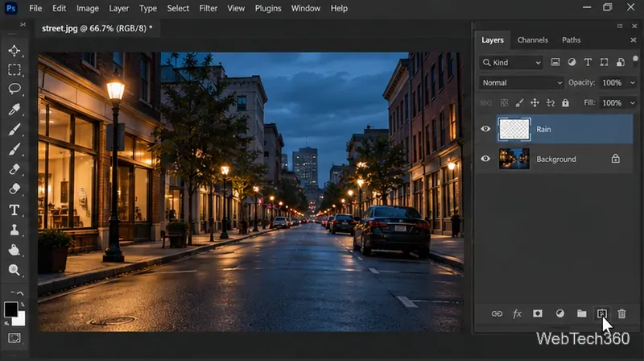Collapse the Layers panel group
The height and width of the screenshot is (361, 644).
click(x=620, y=26)
